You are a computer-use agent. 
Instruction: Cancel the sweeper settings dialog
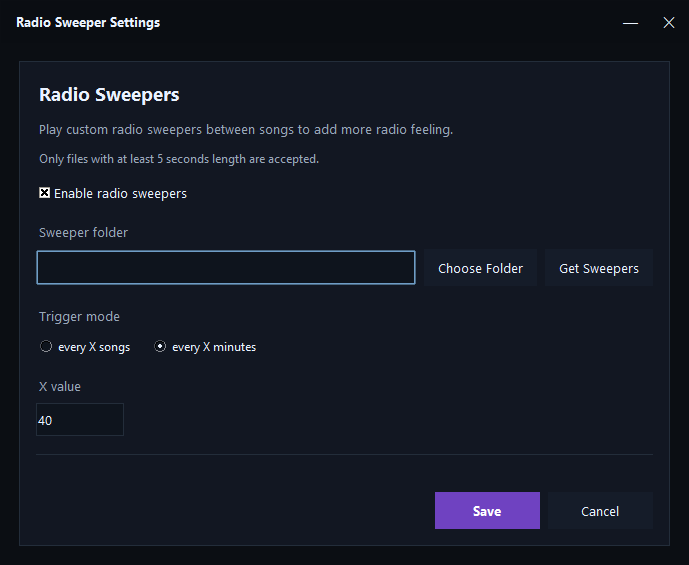point(600,511)
